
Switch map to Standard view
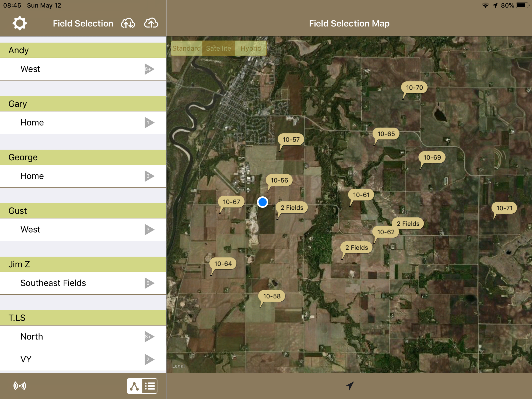[187, 48]
